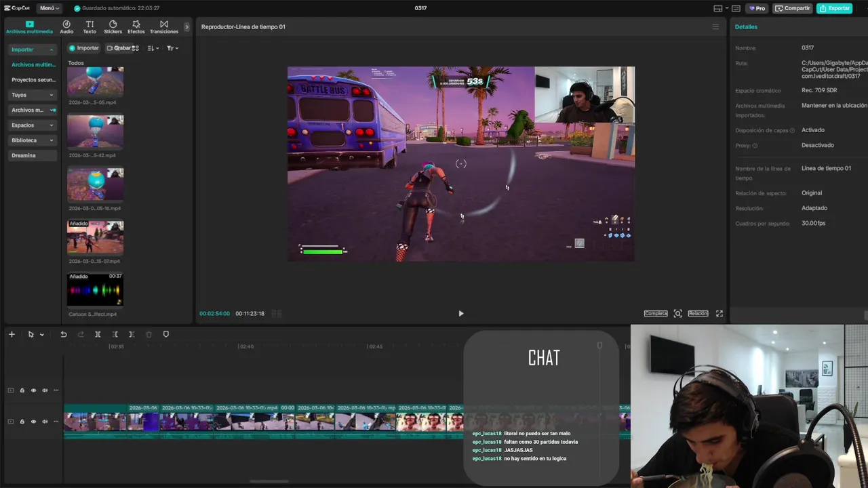Click the Relación aspect ratio button
The height and width of the screenshot is (488, 868).
point(698,313)
